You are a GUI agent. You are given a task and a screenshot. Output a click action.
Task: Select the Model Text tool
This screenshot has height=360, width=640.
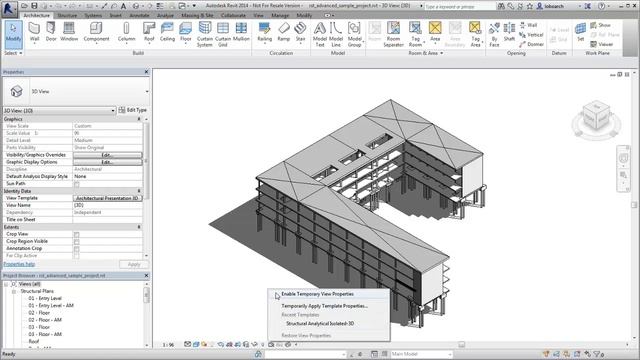pyautogui.click(x=320, y=34)
